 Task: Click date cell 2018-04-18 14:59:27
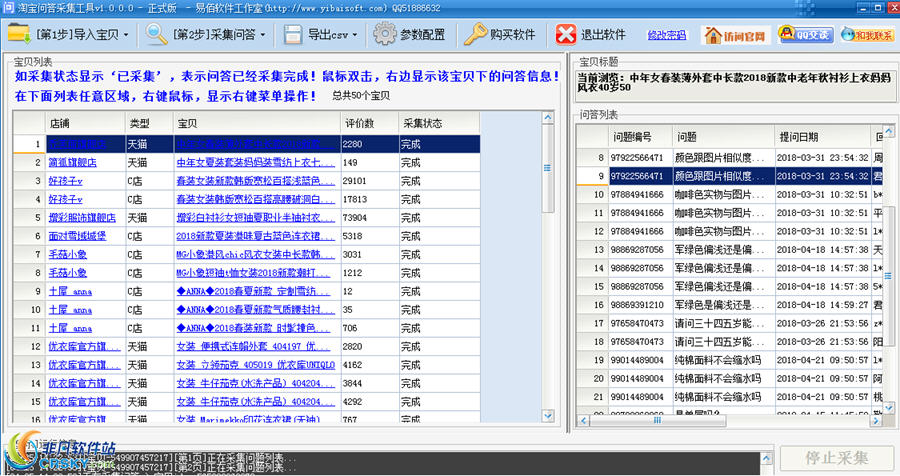pos(823,304)
